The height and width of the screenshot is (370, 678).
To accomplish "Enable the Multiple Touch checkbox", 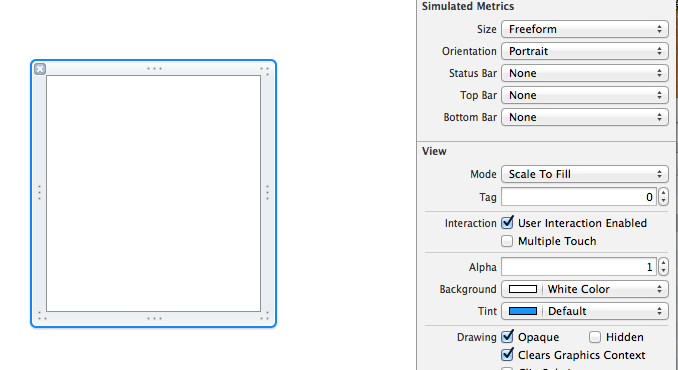I will 507,241.
